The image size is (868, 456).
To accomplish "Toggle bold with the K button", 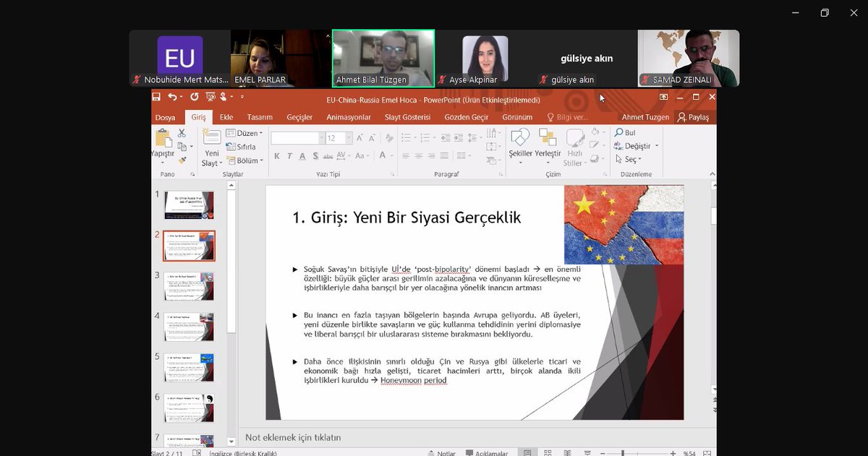I will click(277, 155).
